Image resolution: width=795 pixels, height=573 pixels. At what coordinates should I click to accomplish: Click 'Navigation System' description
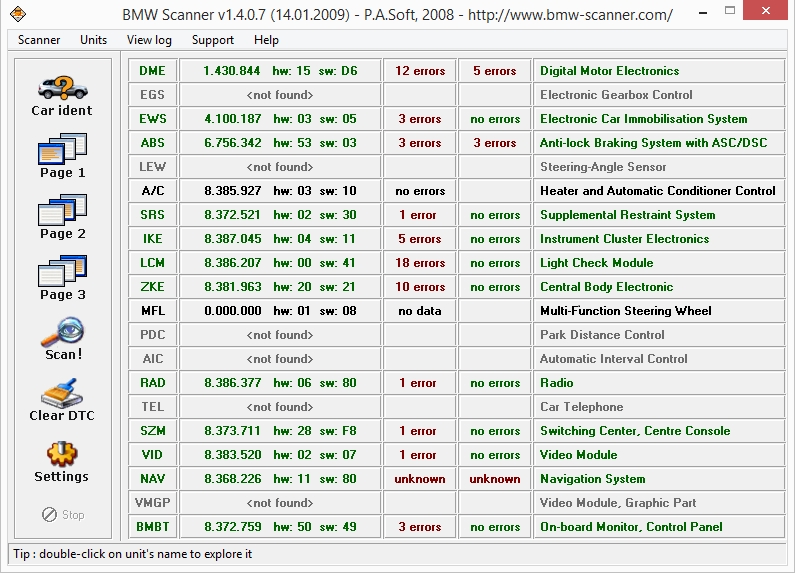593,479
